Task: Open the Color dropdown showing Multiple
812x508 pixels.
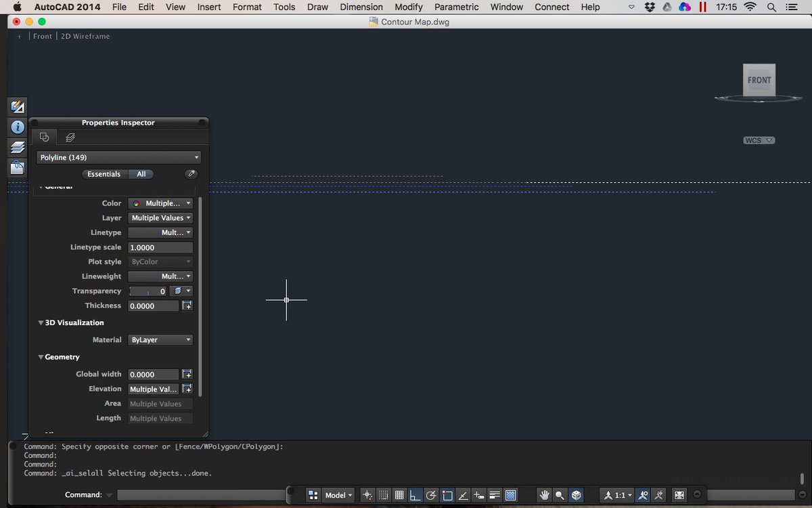Action: click(x=160, y=203)
